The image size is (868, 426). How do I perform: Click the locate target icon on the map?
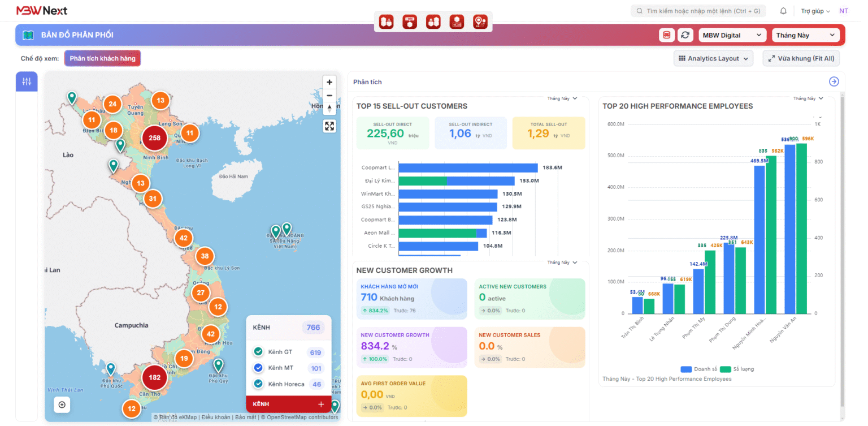click(x=62, y=405)
